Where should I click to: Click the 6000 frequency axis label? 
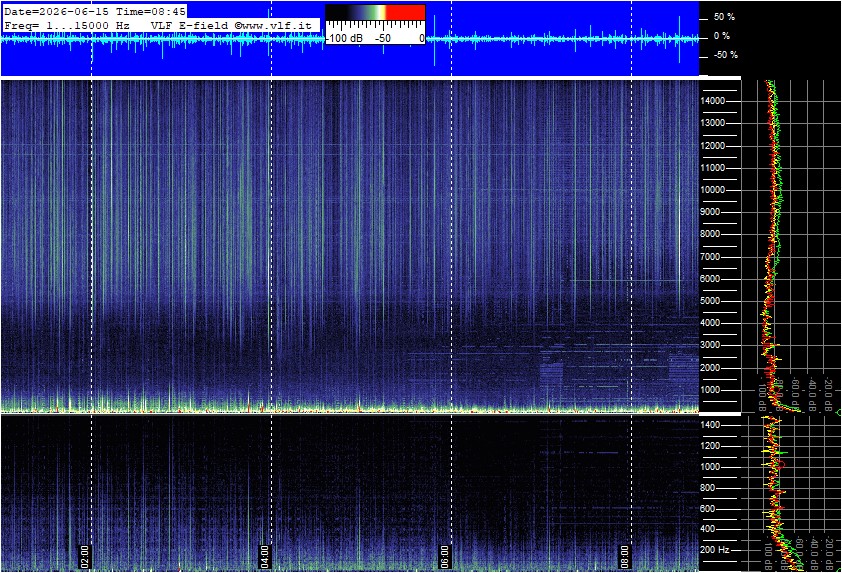click(x=710, y=279)
